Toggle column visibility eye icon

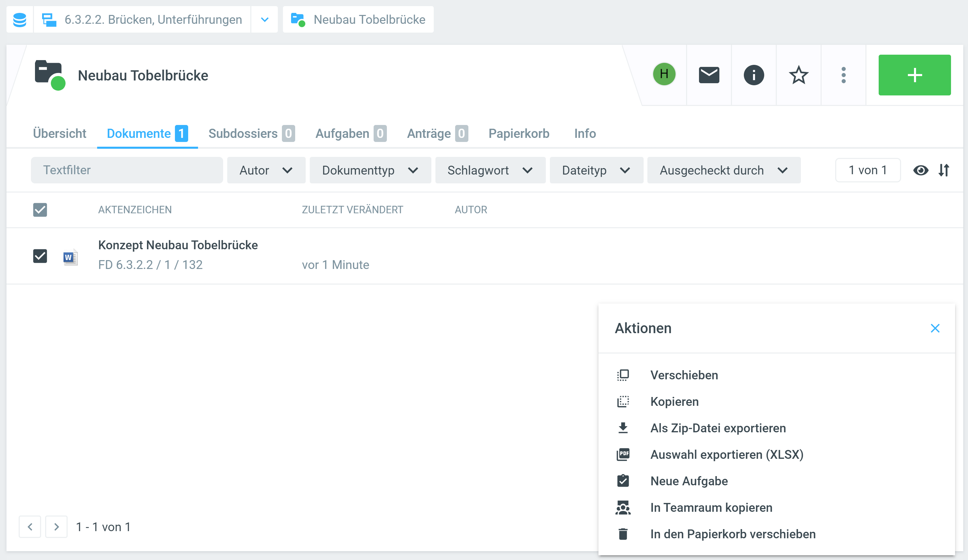(x=920, y=170)
